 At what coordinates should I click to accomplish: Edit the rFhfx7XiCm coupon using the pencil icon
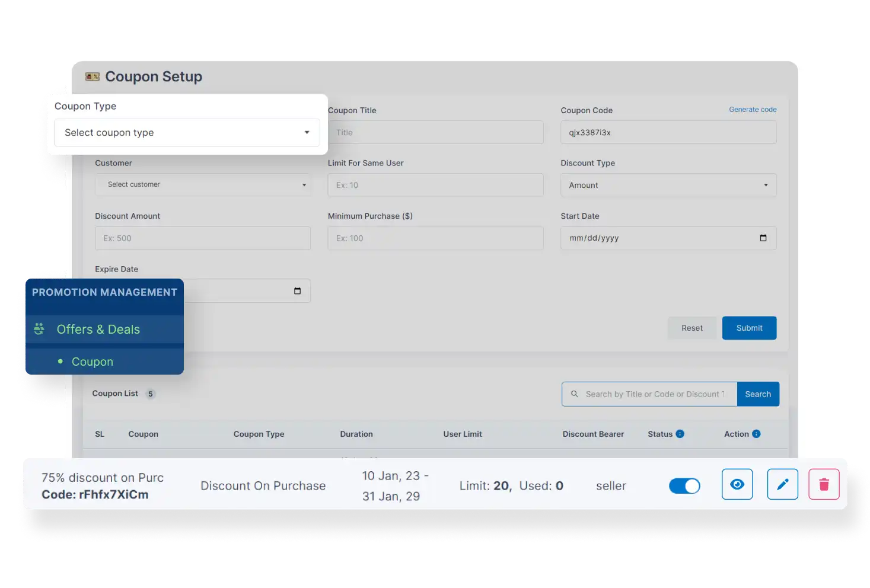pos(782,484)
